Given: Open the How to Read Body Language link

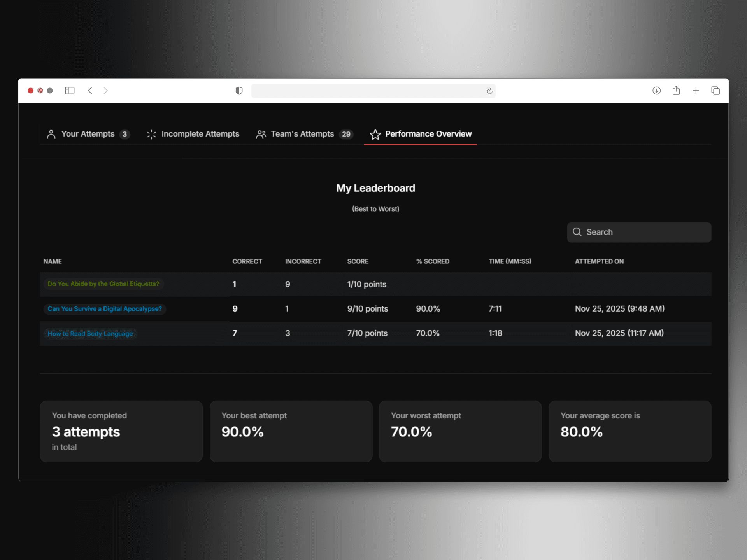Looking at the screenshot, I should (90, 334).
